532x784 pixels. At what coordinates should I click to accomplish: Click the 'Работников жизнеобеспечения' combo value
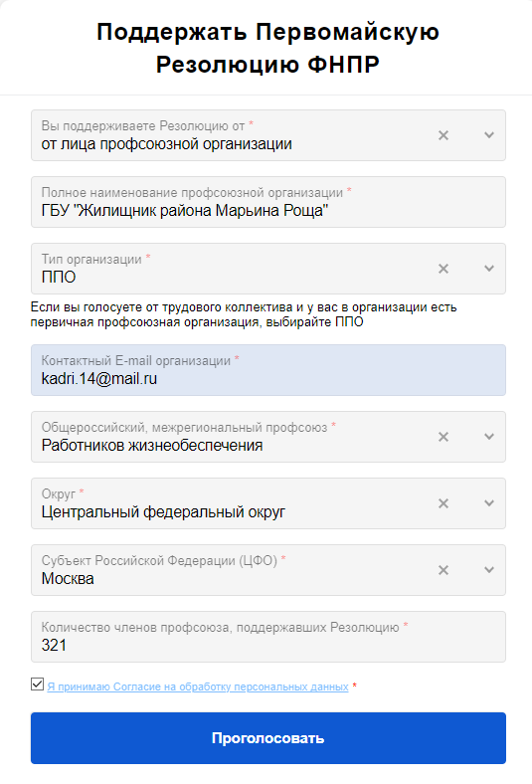point(152,446)
